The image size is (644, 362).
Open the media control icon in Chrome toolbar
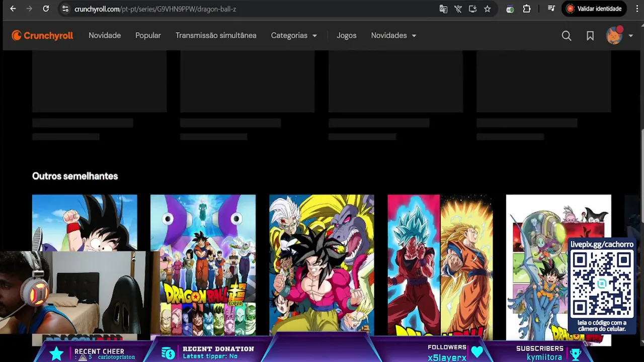tap(551, 9)
